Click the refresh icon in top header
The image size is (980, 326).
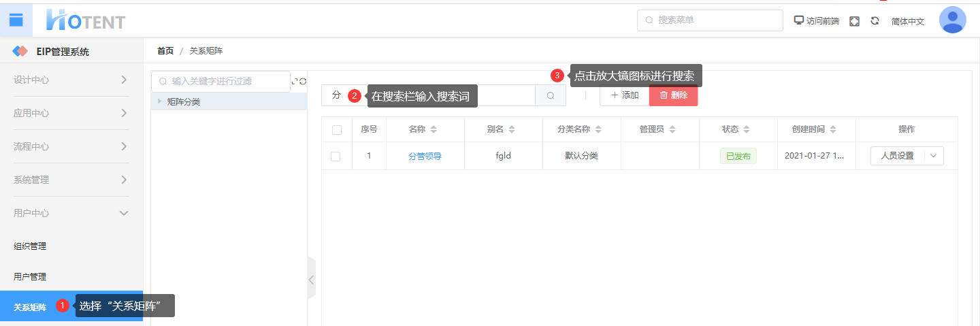(x=875, y=21)
